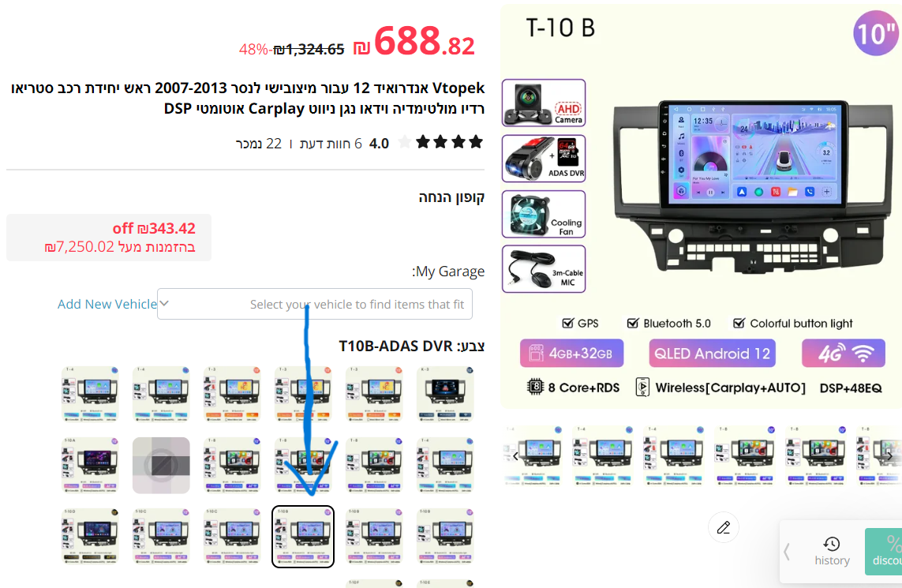Image resolution: width=902 pixels, height=588 pixels.
Task: Open the My Garage vehicle dropdown arrow
Action: (x=164, y=304)
